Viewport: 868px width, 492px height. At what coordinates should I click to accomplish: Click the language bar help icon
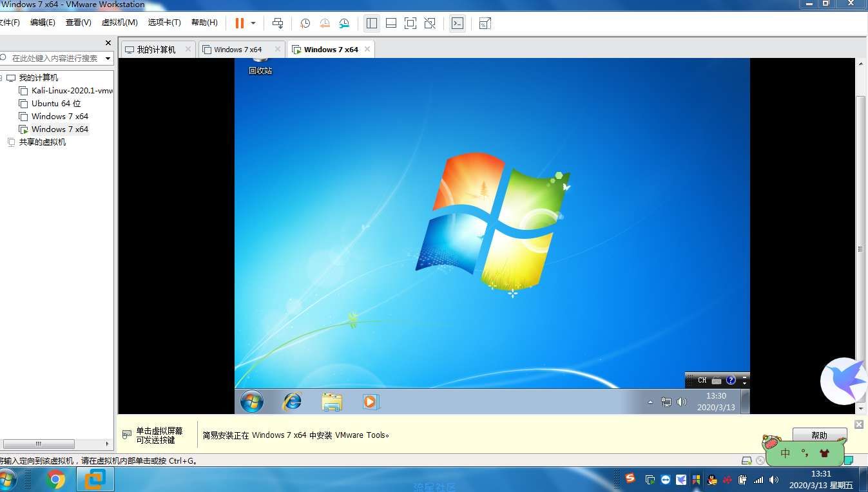pyautogui.click(x=731, y=381)
